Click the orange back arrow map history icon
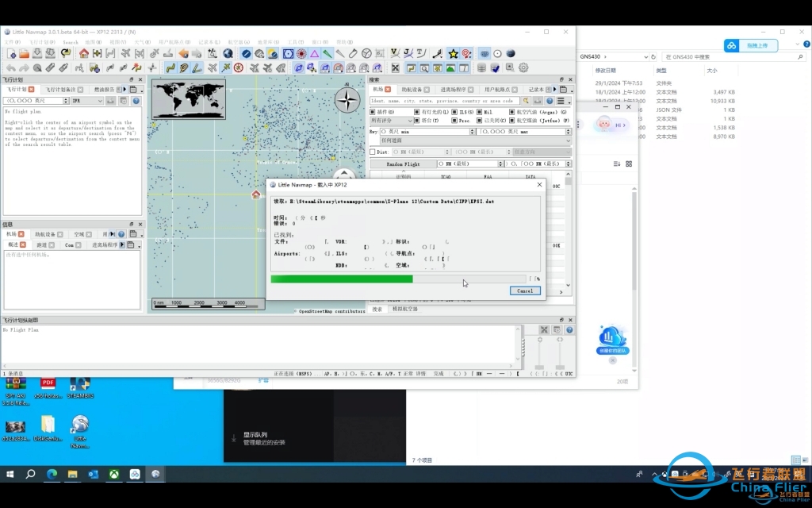812x508 pixels. [x=183, y=53]
